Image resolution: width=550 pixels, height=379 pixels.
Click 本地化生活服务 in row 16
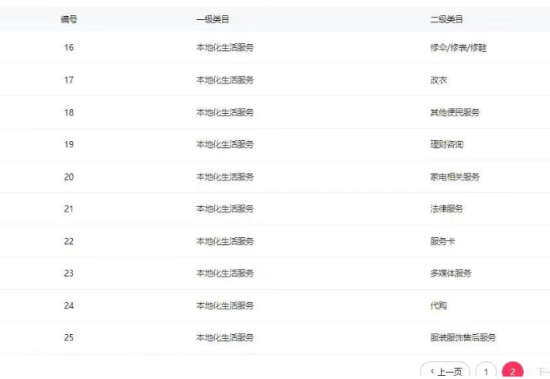[x=225, y=47]
